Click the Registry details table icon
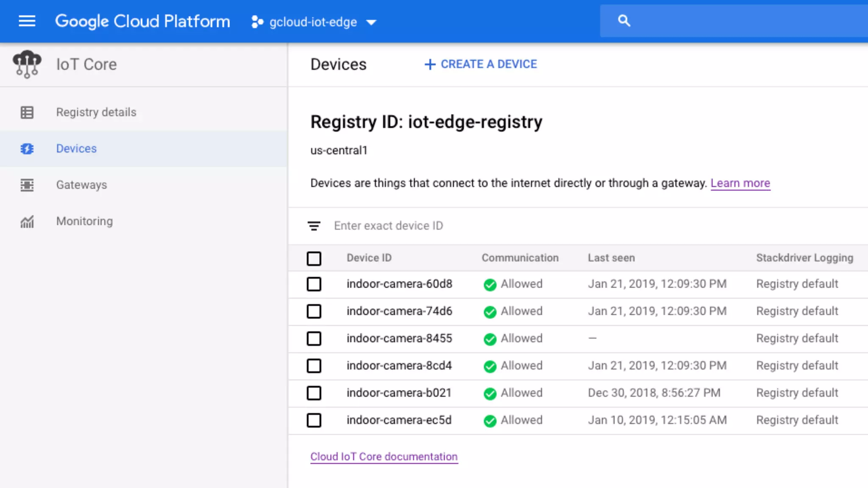Viewport: 868px width, 488px height. pyautogui.click(x=27, y=112)
